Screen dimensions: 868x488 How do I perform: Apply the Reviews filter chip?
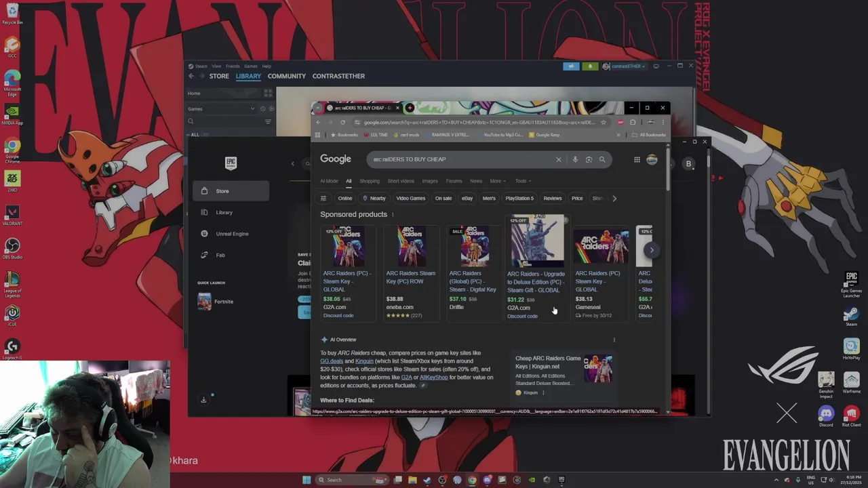553,199
